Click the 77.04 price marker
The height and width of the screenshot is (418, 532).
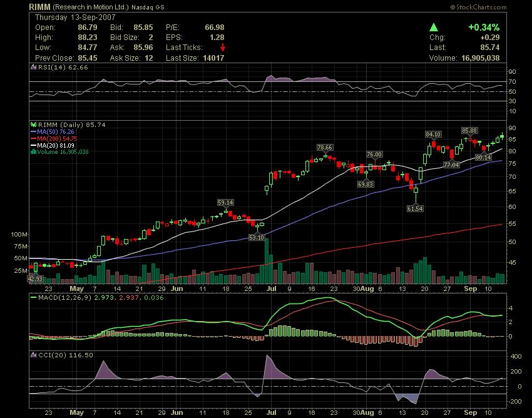click(x=452, y=165)
